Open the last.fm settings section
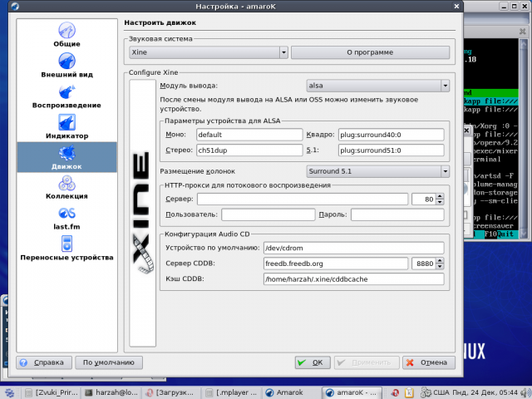The image size is (532, 399). point(66,218)
